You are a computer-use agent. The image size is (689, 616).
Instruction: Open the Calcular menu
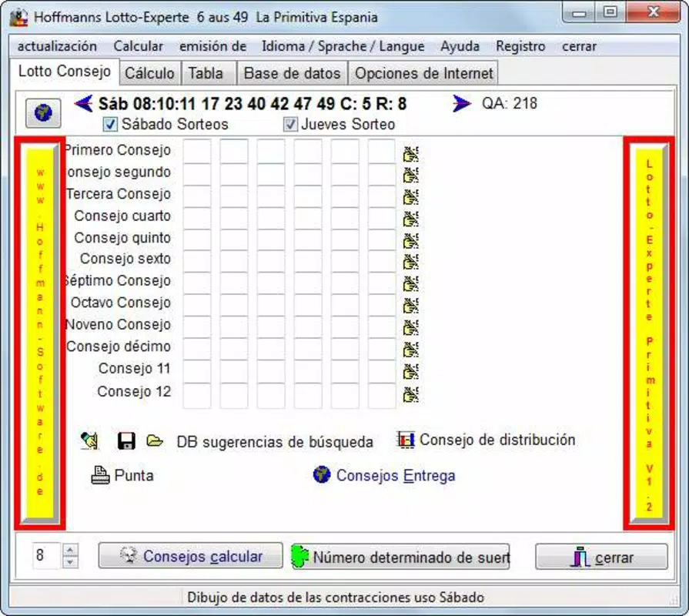pos(138,46)
